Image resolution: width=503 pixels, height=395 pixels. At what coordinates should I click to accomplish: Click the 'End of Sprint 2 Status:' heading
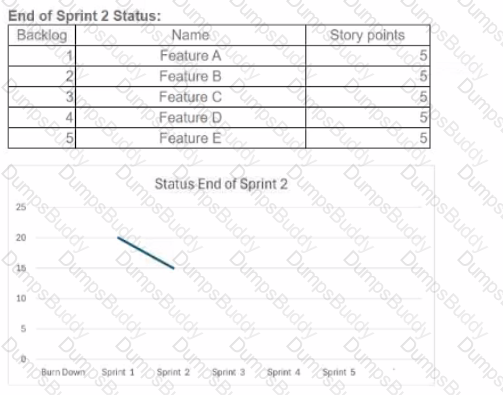pyautogui.click(x=84, y=16)
